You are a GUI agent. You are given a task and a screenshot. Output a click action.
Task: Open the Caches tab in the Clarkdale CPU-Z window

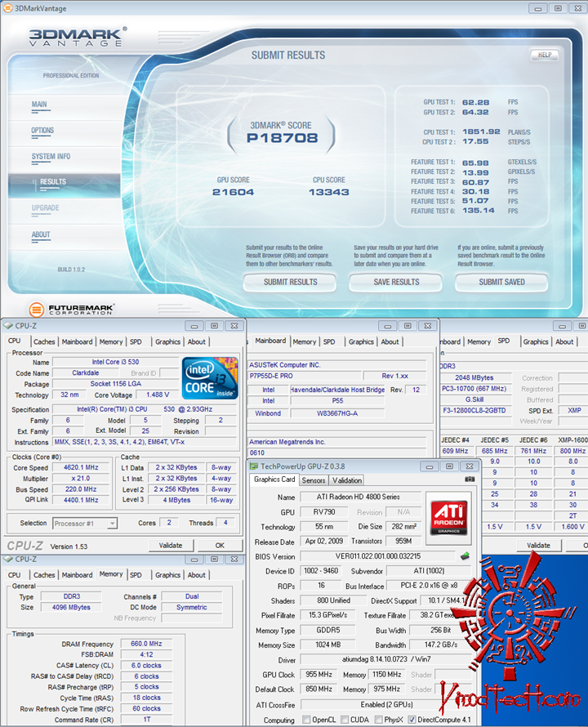44,341
